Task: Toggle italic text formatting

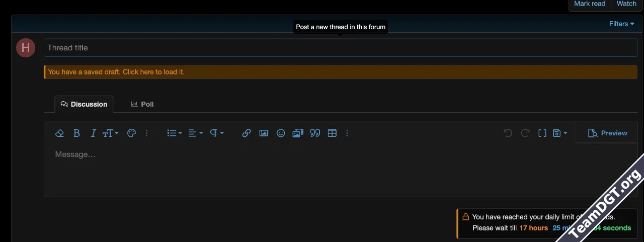Action: point(93,133)
